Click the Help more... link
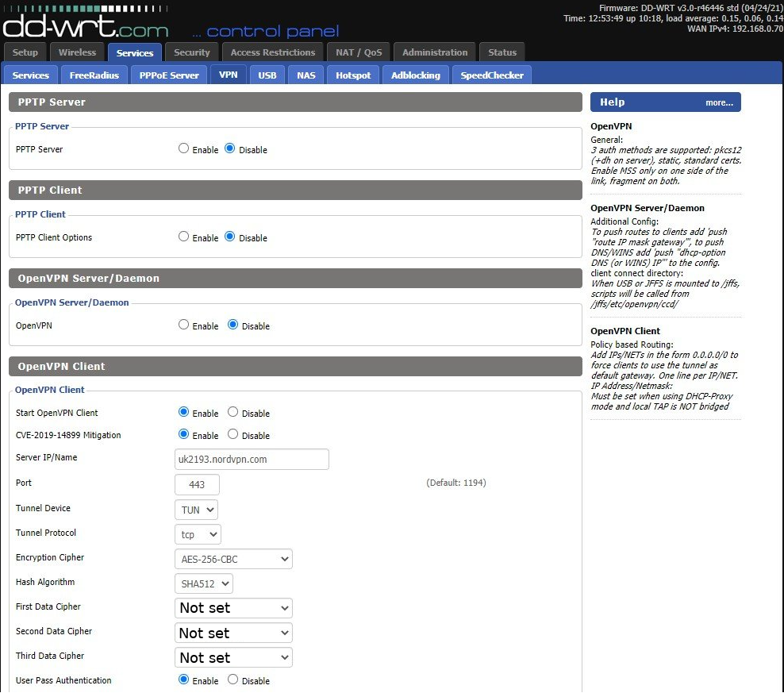 (x=719, y=102)
